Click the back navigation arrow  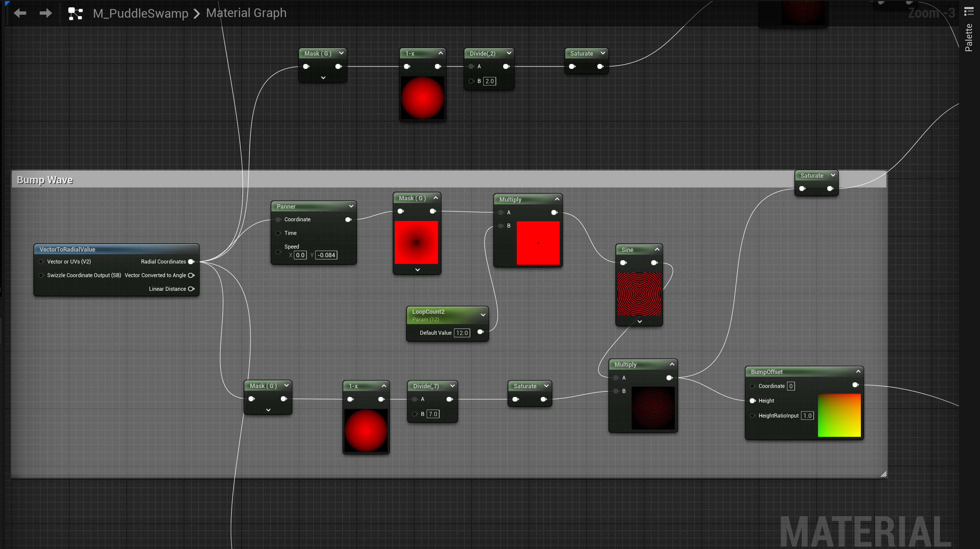click(x=20, y=13)
